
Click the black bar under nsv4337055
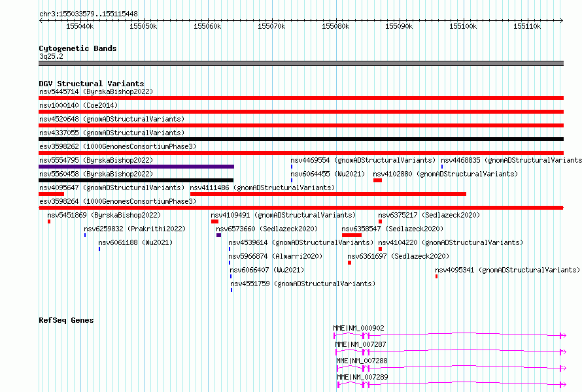click(301, 139)
